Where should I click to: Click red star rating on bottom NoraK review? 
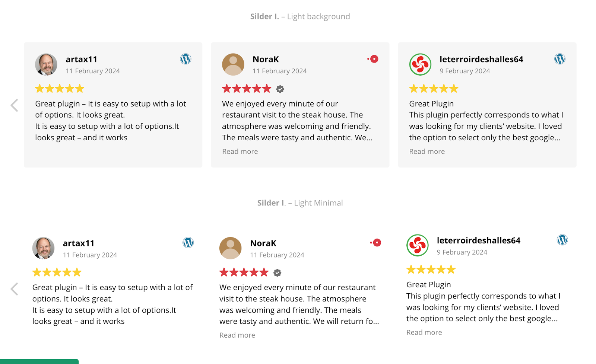(244, 272)
